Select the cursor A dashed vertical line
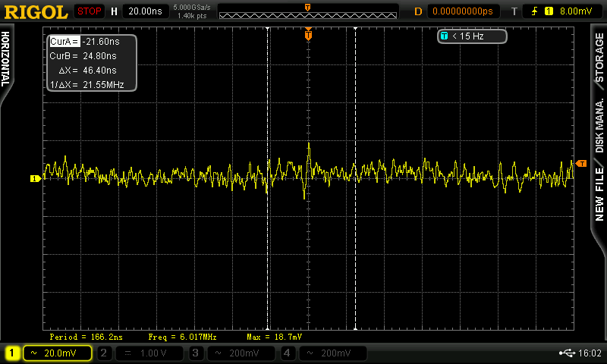Screen dimensions: 607x364 click(x=268, y=178)
